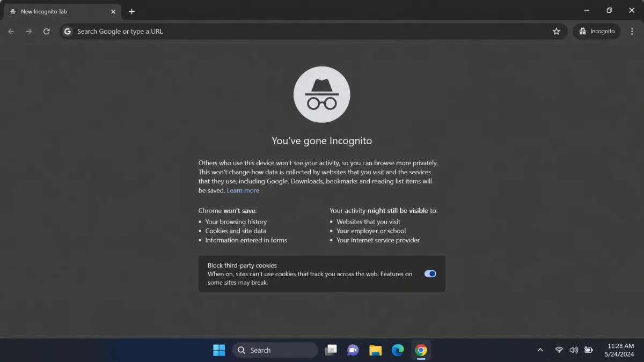Image resolution: width=644 pixels, height=362 pixels.
Task: Click the "Your internet service provider" bullet
Action: [x=378, y=240]
